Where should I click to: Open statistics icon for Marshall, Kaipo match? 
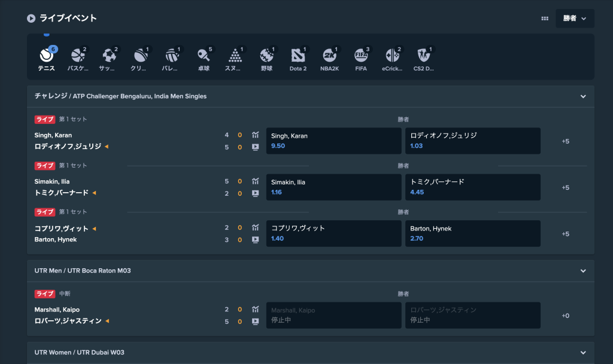(255, 310)
